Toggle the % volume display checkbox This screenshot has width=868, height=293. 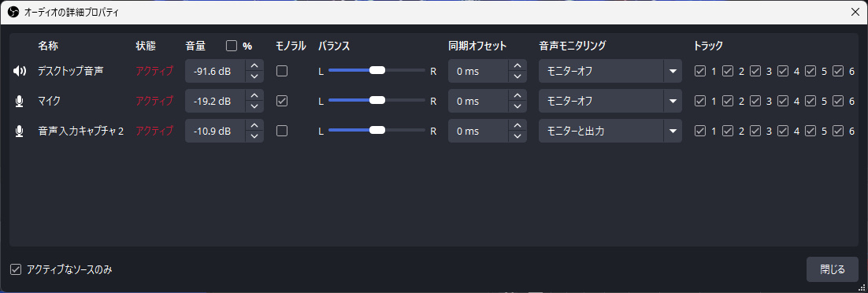(x=232, y=46)
